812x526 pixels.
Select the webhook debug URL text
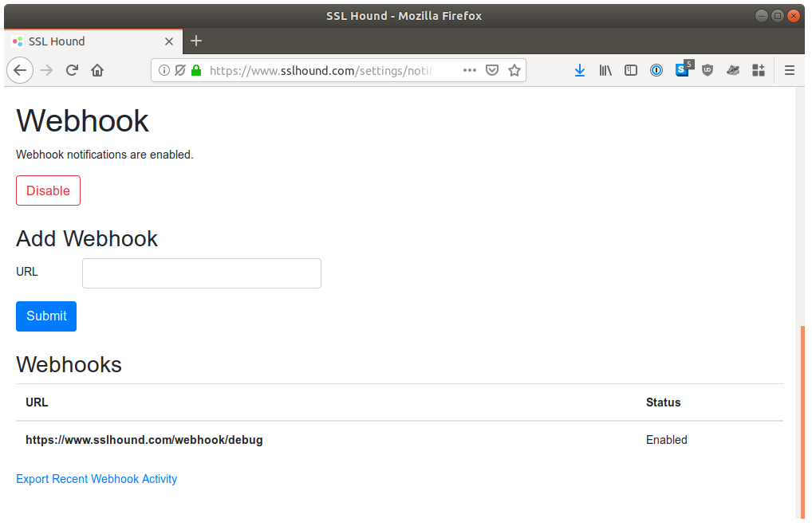(x=144, y=440)
